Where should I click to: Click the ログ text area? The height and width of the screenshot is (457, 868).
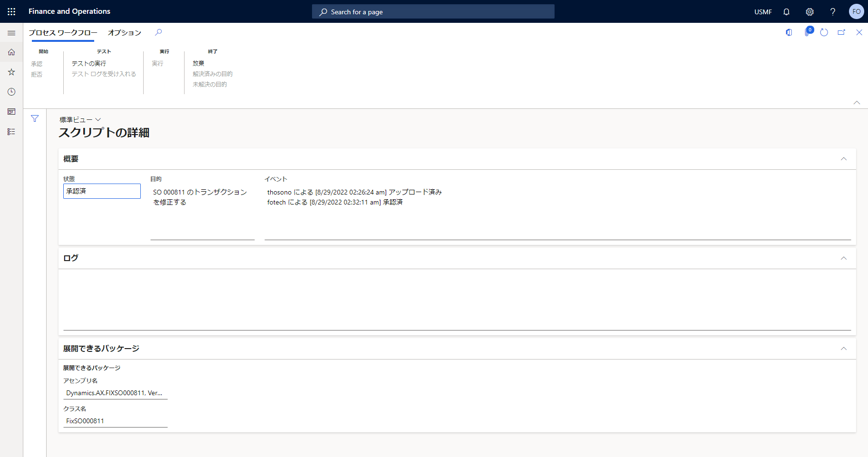coord(457,302)
